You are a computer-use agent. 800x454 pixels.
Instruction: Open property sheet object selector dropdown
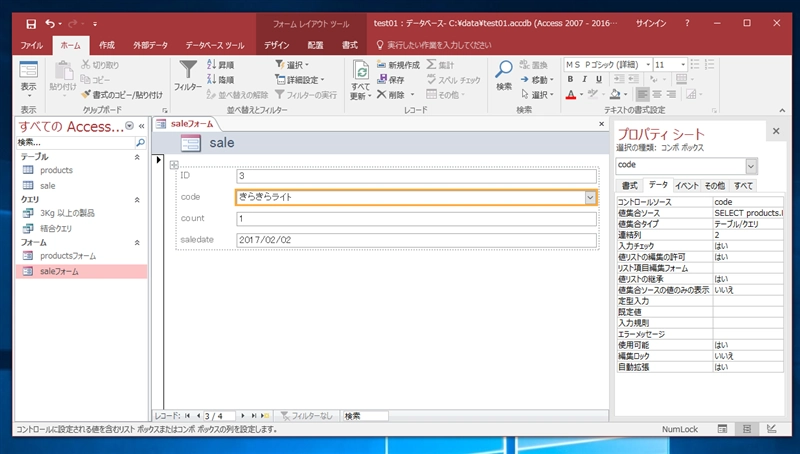751,166
